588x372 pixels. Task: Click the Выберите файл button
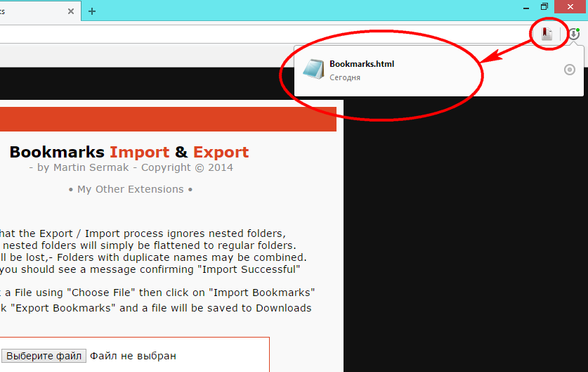[x=44, y=356]
